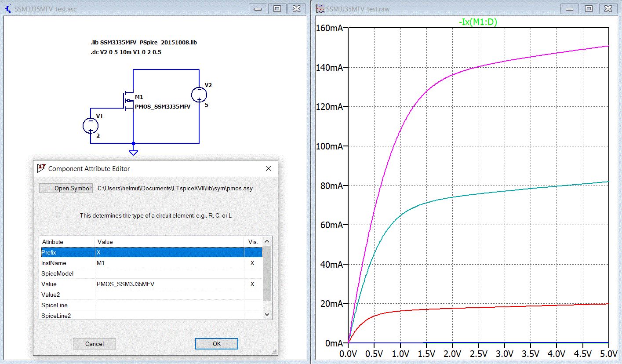Click the attribute list scrollbar thumb
This screenshot has height=364, width=622.
267,273
